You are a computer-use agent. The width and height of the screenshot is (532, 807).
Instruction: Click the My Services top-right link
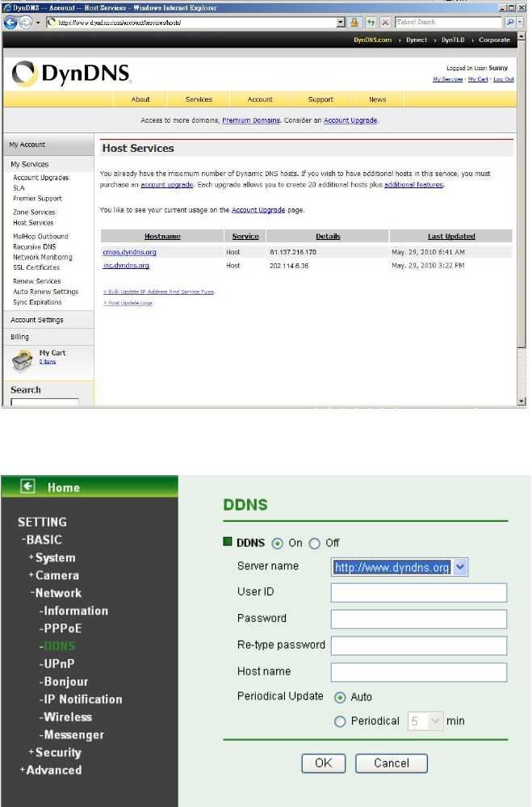click(447, 78)
